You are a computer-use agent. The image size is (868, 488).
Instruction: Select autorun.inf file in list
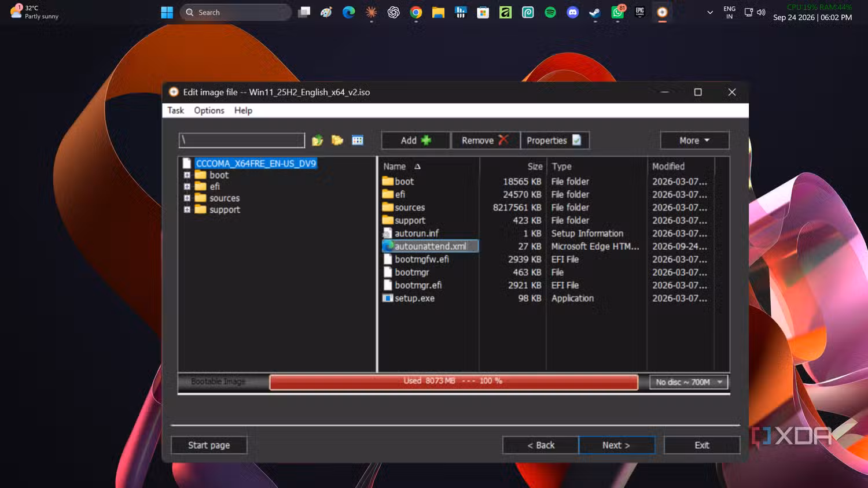(417, 234)
